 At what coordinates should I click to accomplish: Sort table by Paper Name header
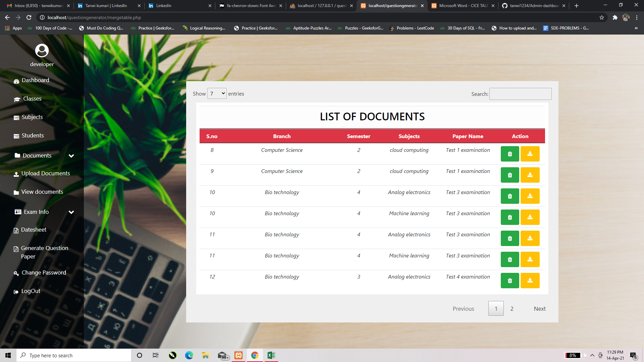pos(468,136)
